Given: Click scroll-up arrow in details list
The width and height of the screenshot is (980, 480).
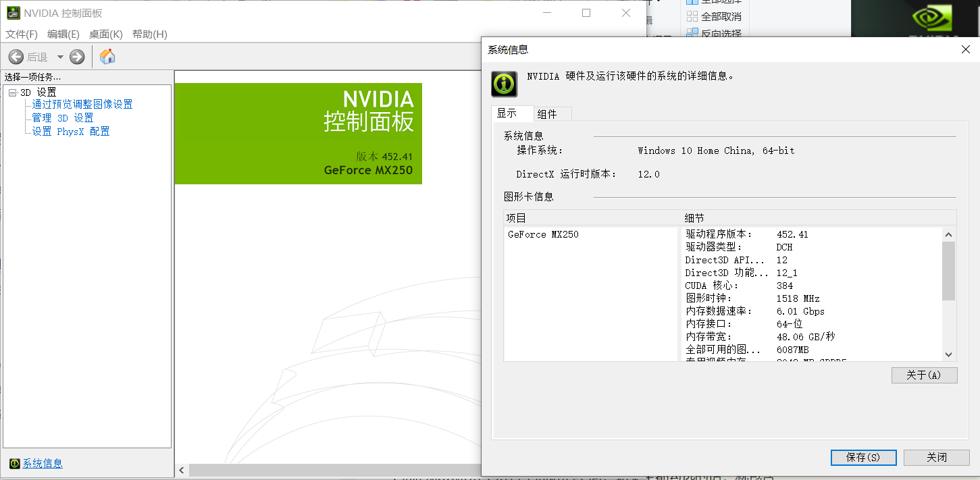Looking at the screenshot, I should tap(948, 234).
